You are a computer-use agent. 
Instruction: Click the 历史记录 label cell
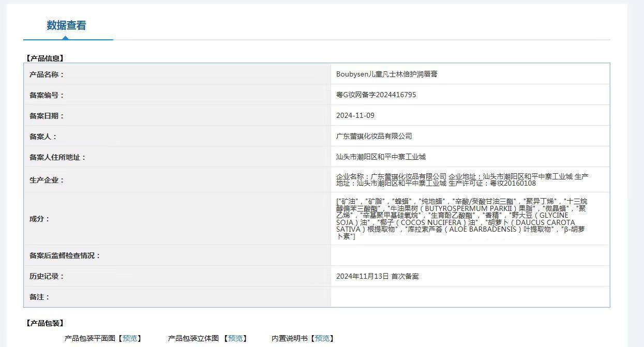(x=177, y=276)
